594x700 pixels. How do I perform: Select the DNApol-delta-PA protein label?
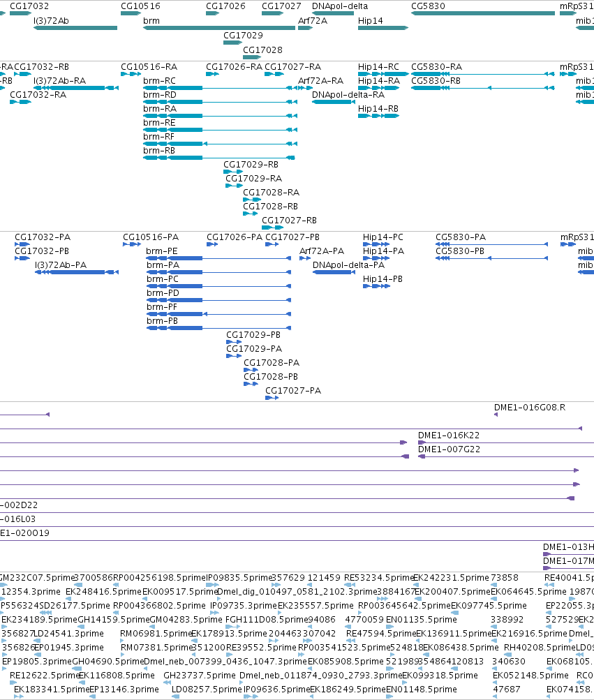(348, 265)
